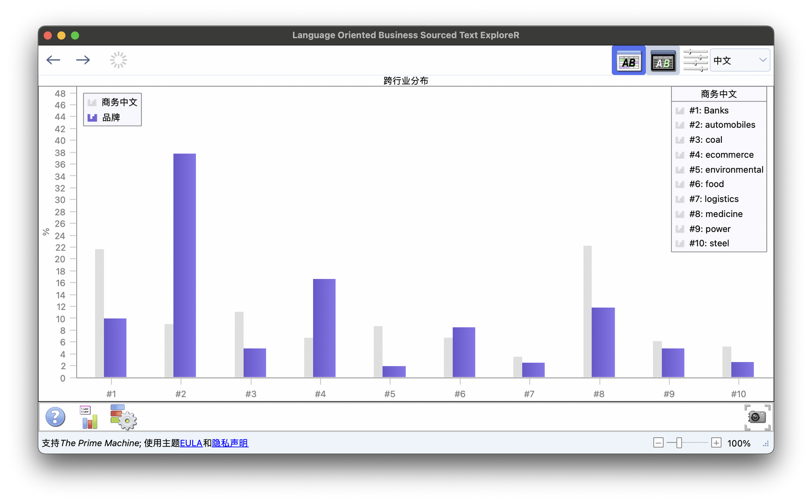Select #10: steel in legend

coord(702,243)
